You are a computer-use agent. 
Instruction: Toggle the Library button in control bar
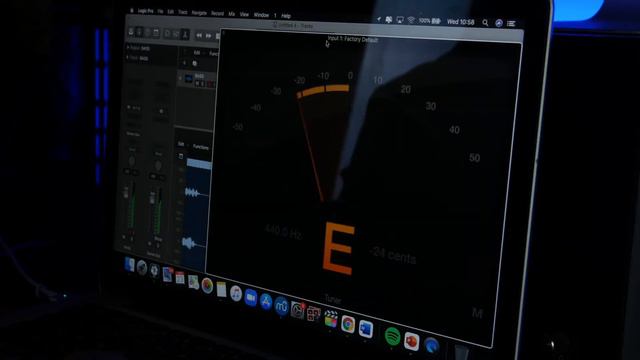click(x=131, y=31)
